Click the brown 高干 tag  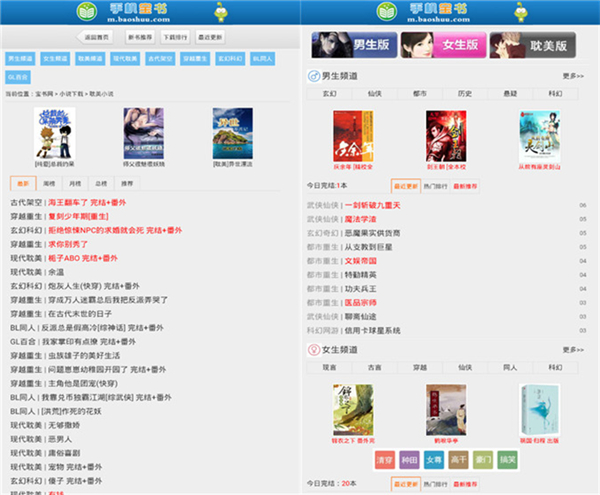pyautogui.click(x=458, y=460)
